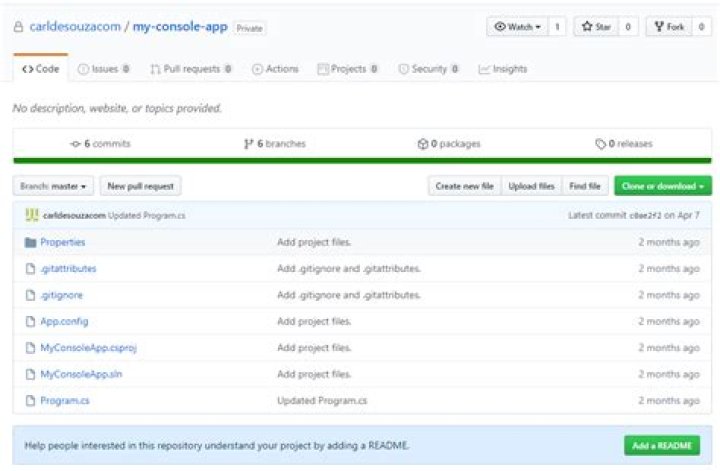Open the MyConsoleApp.sln file
The image size is (720, 471).
(81, 374)
